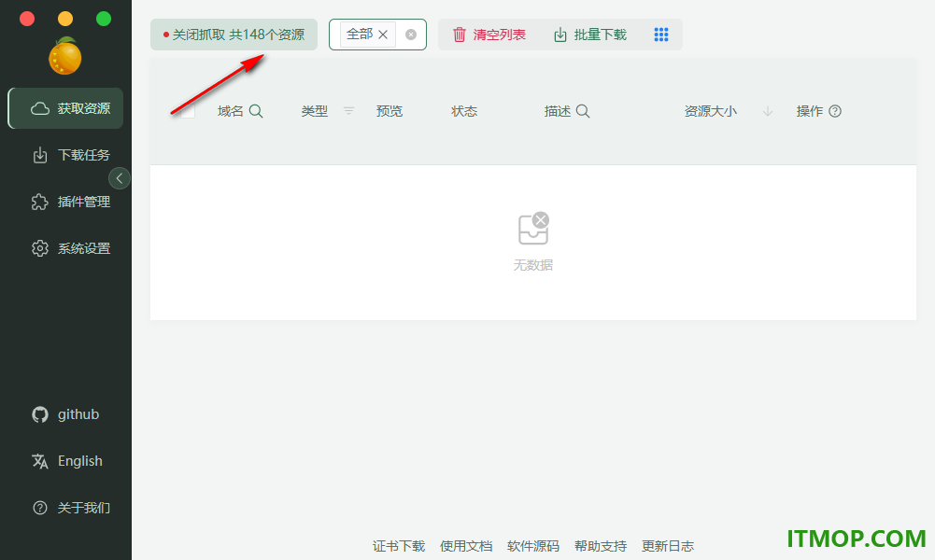
Task: Open the 获取资源 section
Action: (x=65, y=108)
